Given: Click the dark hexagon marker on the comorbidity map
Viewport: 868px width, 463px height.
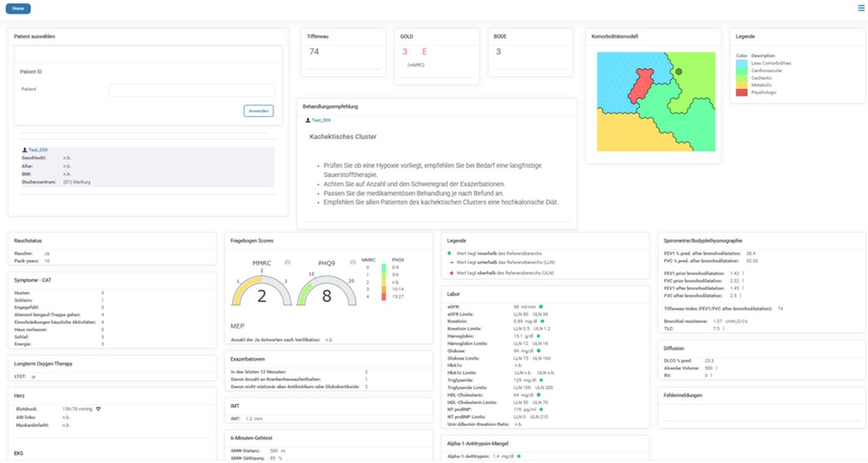Looking at the screenshot, I should click(x=679, y=72).
